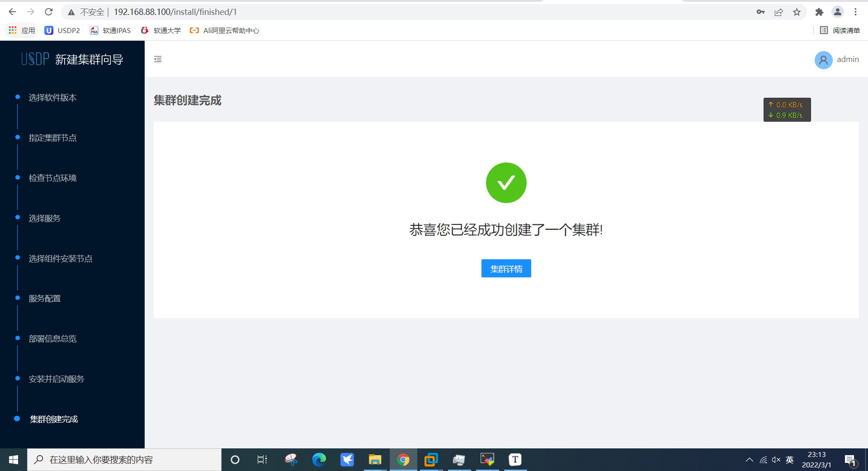Switch the input language indicator 英
The image size is (868, 471).
tap(790, 460)
